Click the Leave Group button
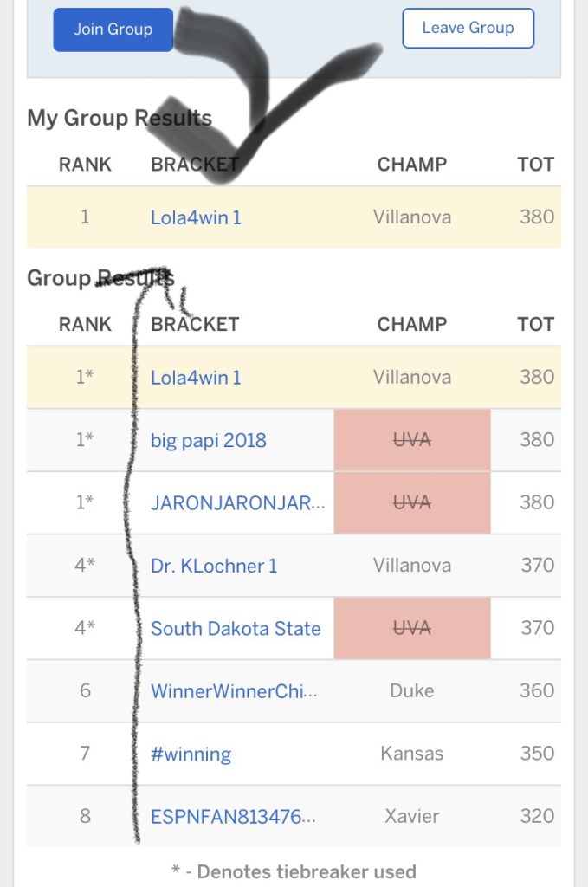 click(468, 28)
